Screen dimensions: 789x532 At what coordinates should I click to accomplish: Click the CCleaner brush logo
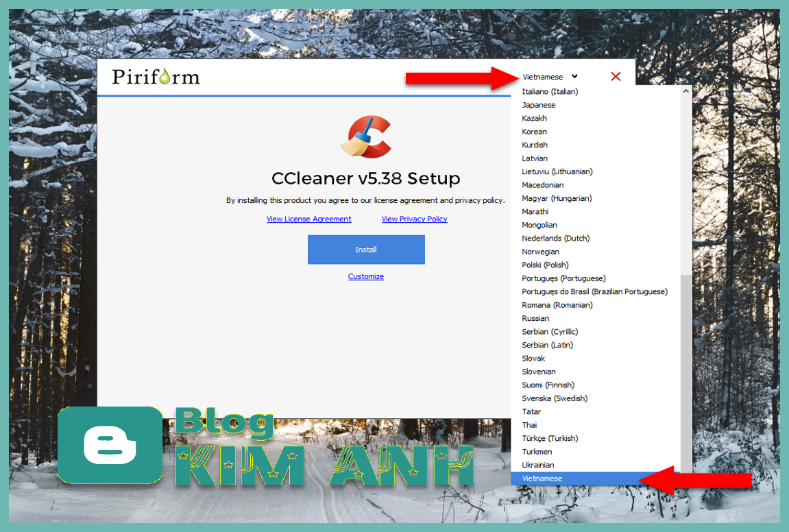coord(366,136)
